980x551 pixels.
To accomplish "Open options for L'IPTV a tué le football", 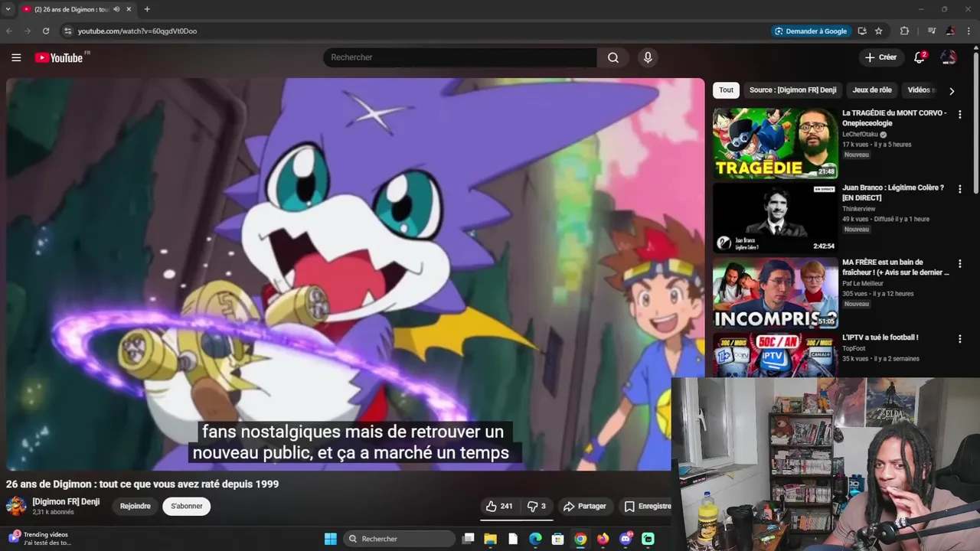I will 960,338.
